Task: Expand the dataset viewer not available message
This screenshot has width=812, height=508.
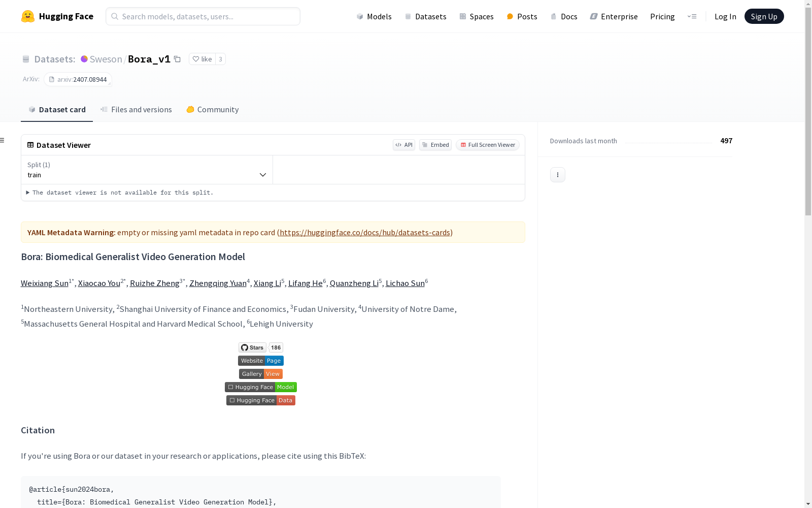Action: (120, 193)
